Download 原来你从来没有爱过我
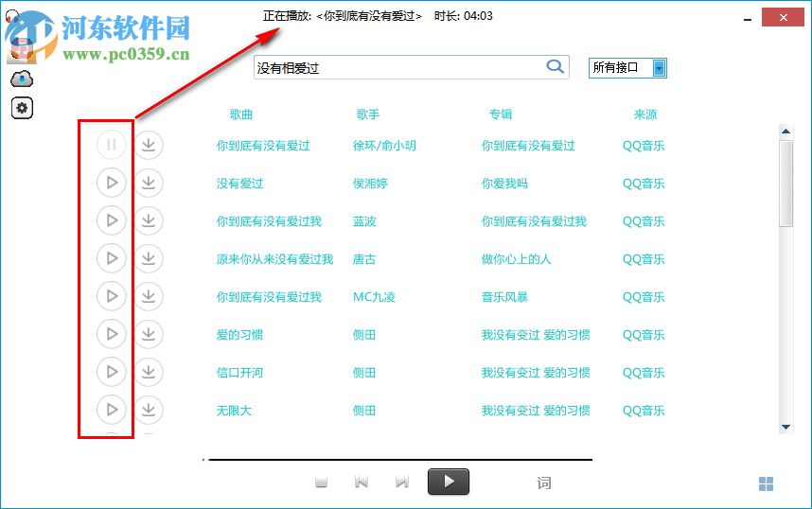This screenshot has height=509, width=812. click(x=149, y=258)
